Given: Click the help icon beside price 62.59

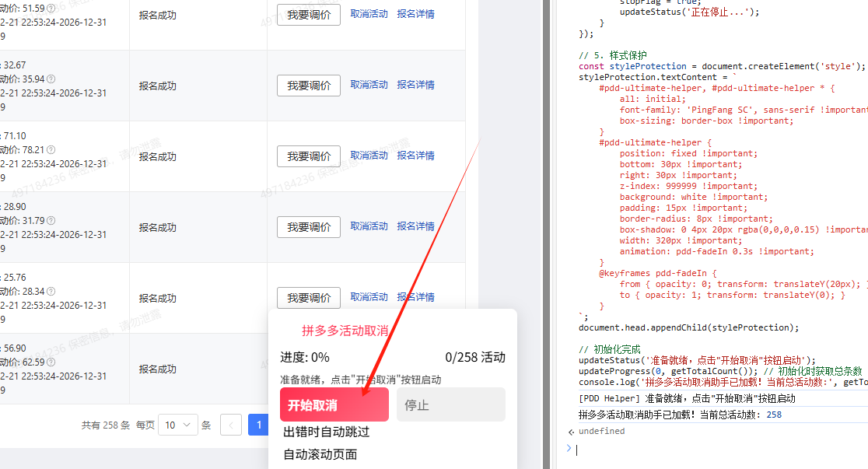Looking at the screenshot, I should (51, 362).
